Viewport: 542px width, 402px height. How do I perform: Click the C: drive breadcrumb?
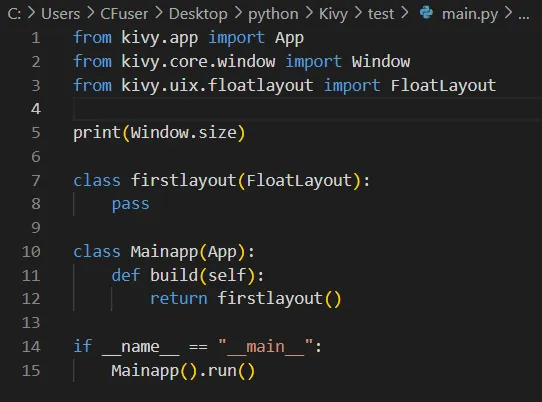click(14, 14)
